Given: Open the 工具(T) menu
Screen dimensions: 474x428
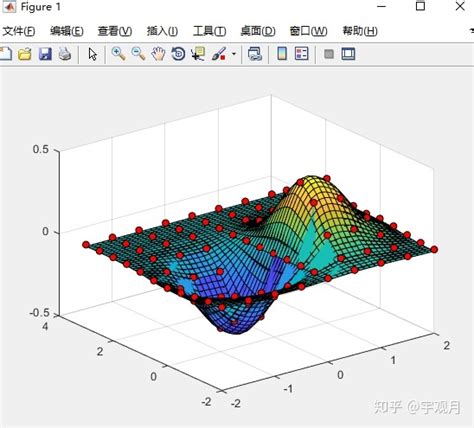Looking at the screenshot, I should coord(210,31).
